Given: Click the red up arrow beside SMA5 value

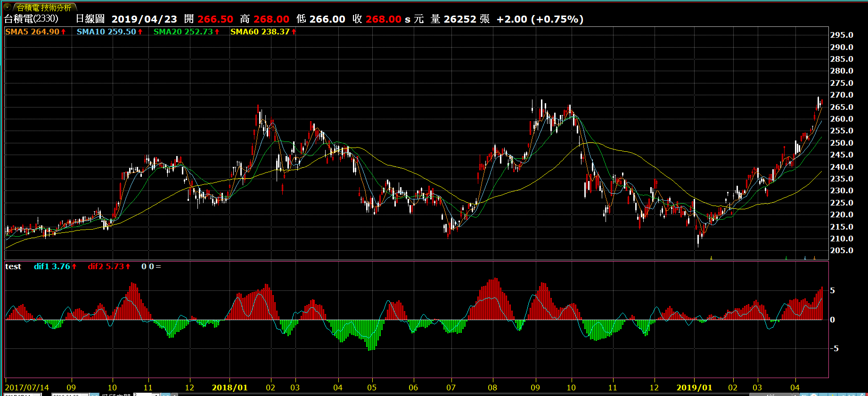Looking at the screenshot, I should pos(64,32).
